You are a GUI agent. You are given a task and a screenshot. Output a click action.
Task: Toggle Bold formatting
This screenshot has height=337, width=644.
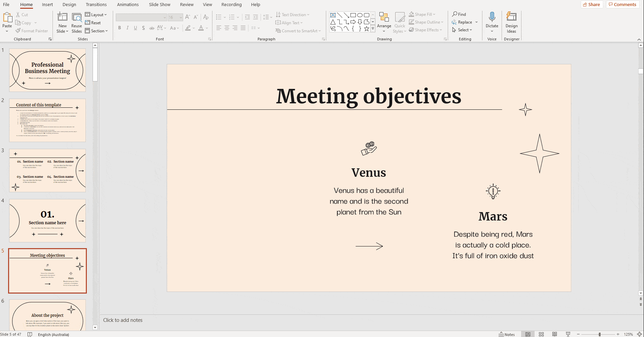click(120, 28)
